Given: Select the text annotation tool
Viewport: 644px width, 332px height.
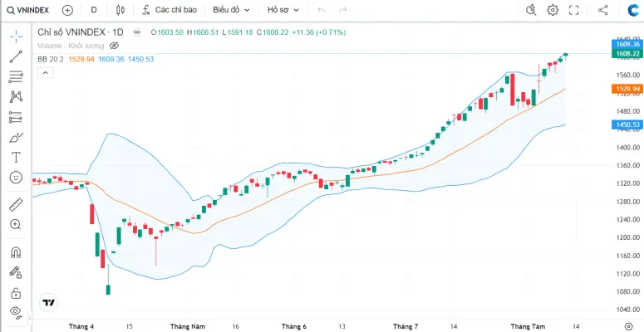Looking at the screenshot, I should coord(16,157).
